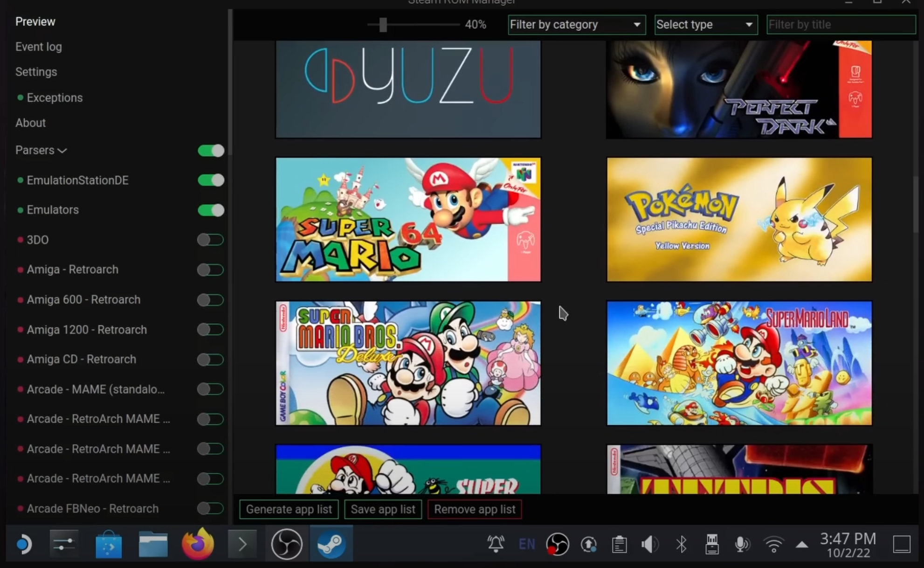Expand the hidden system tray icons arrow

click(801, 544)
